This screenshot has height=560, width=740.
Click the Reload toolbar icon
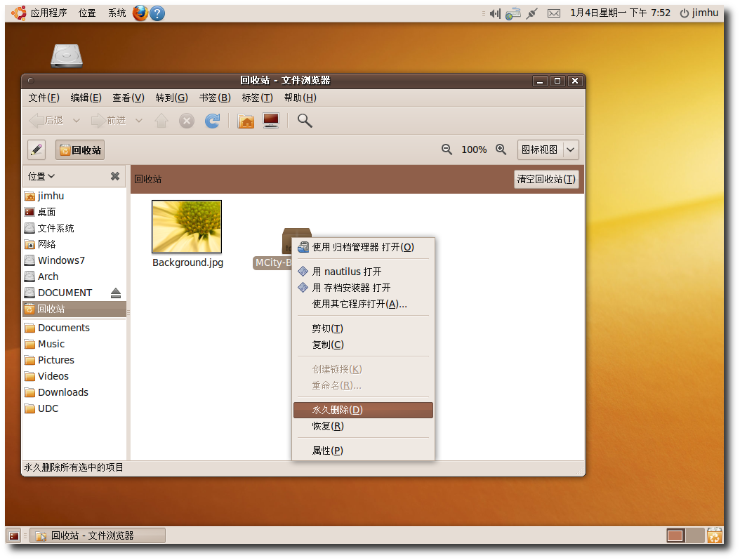tap(212, 121)
